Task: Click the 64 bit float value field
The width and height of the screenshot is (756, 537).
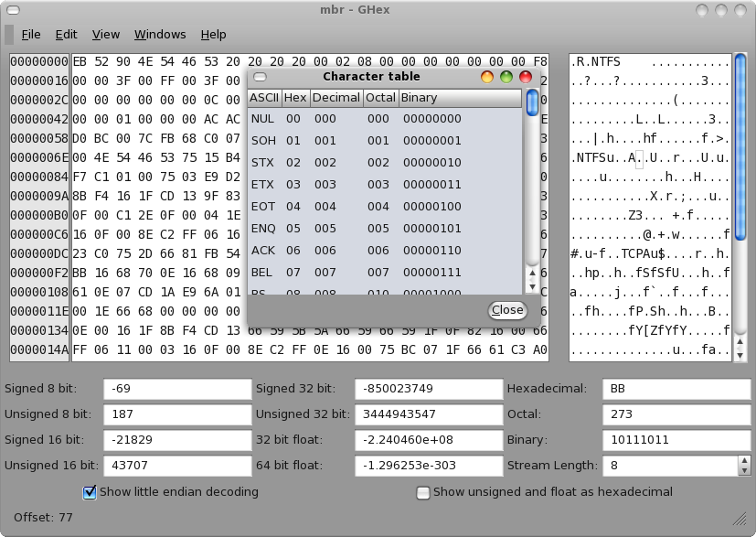Action: 429,466
